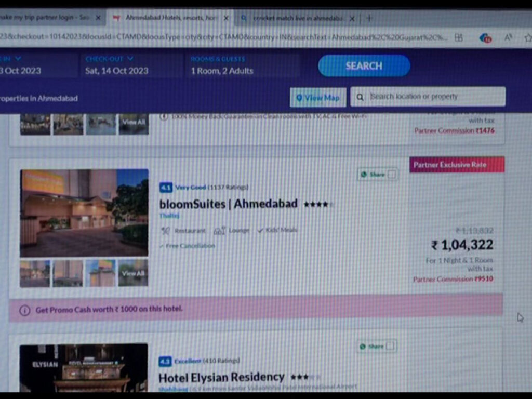Open the main bloomSuites hotel photo
This screenshot has height=399, width=532.
coord(84,212)
